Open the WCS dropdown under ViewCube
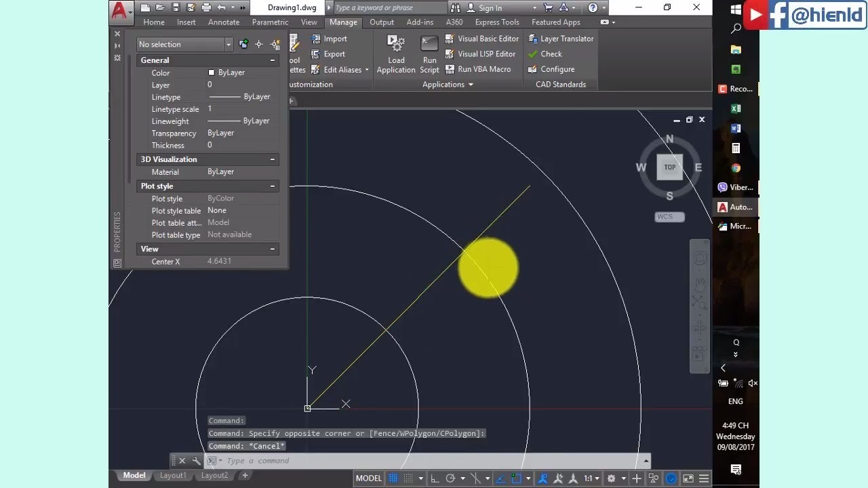 tap(669, 217)
